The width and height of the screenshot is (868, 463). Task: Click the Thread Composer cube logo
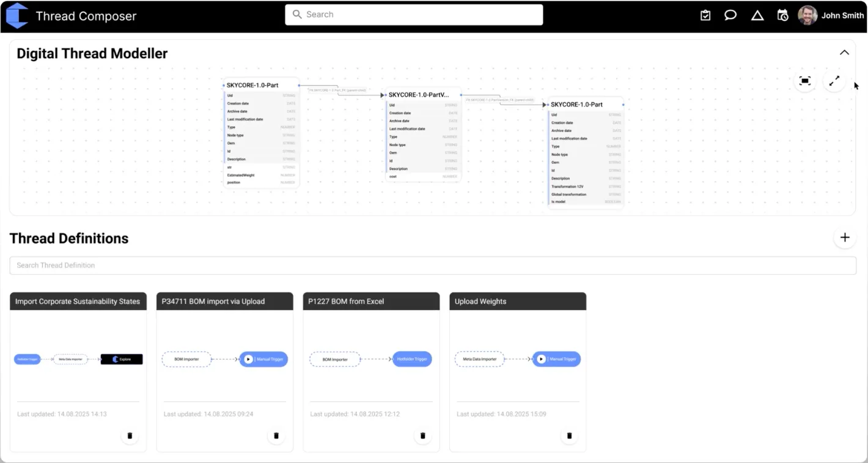tap(17, 15)
